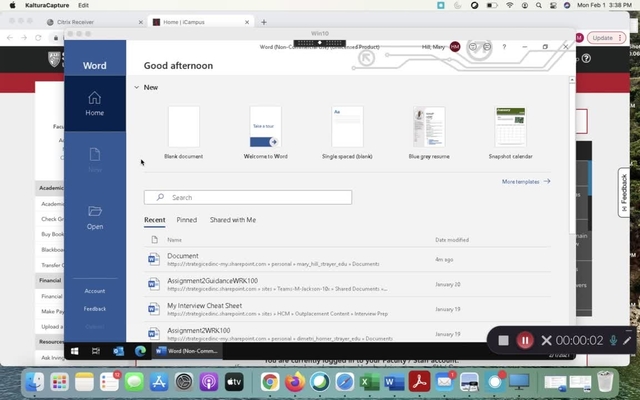
Task: Choose the Snapshot calendar template
Action: [511, 133]
